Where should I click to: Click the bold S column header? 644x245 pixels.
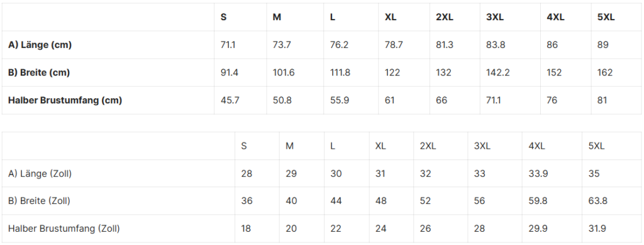click(223, 17)
